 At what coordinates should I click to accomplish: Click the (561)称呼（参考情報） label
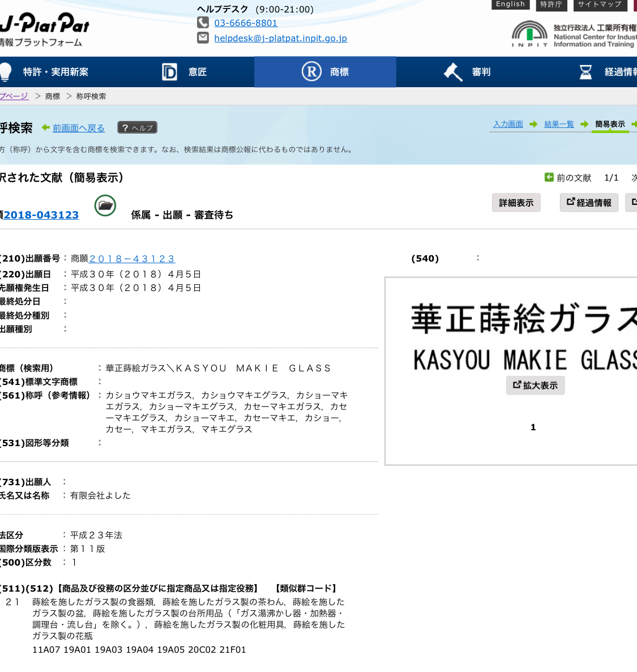pos(45,395)
